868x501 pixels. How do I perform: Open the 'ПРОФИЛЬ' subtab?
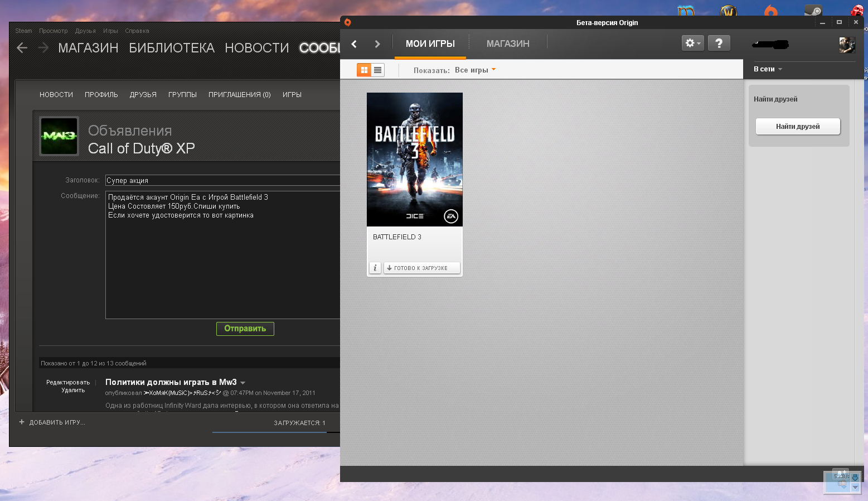pyautogui.click(x=101, y=95)
